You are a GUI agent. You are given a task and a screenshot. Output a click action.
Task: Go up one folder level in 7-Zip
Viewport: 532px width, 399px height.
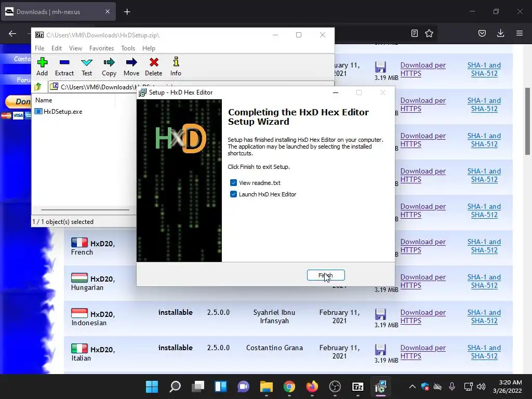(x=38, y=87)
